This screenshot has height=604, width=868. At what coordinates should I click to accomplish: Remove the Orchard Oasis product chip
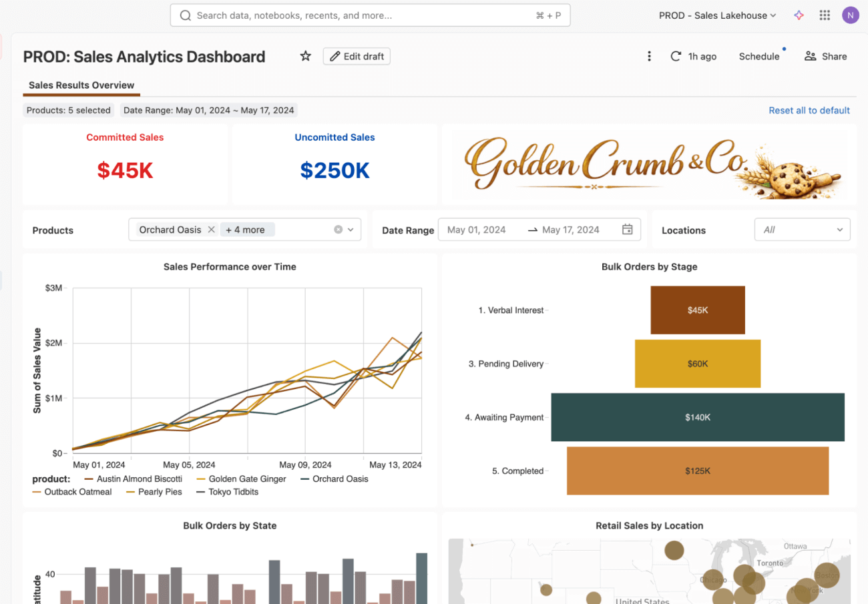pyautogui.click(x=211, y=229)
